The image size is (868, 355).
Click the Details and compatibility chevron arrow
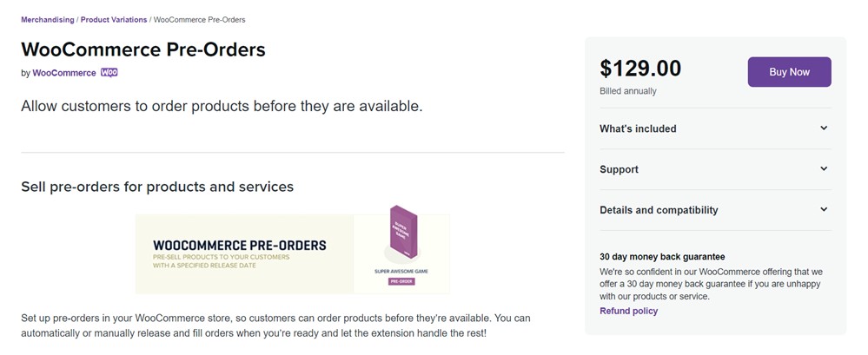click(824, 210)
